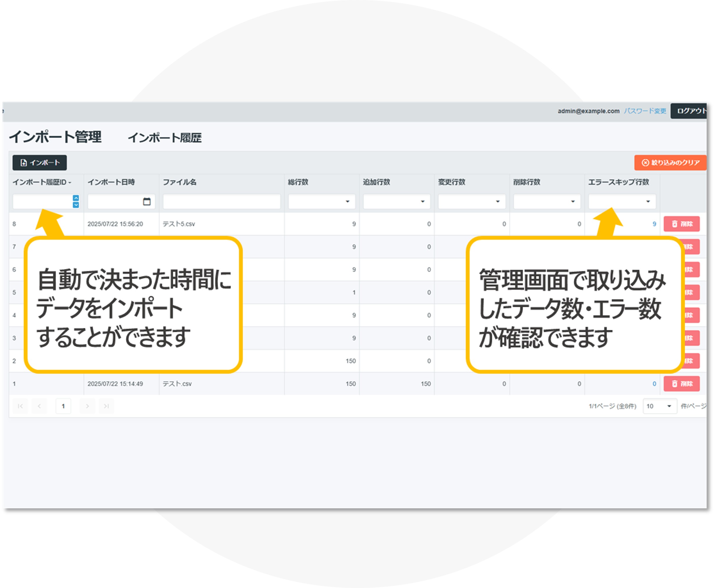
Task: Click trash icon on 削除 button of テスト.csv row
Action: point(675,384)
